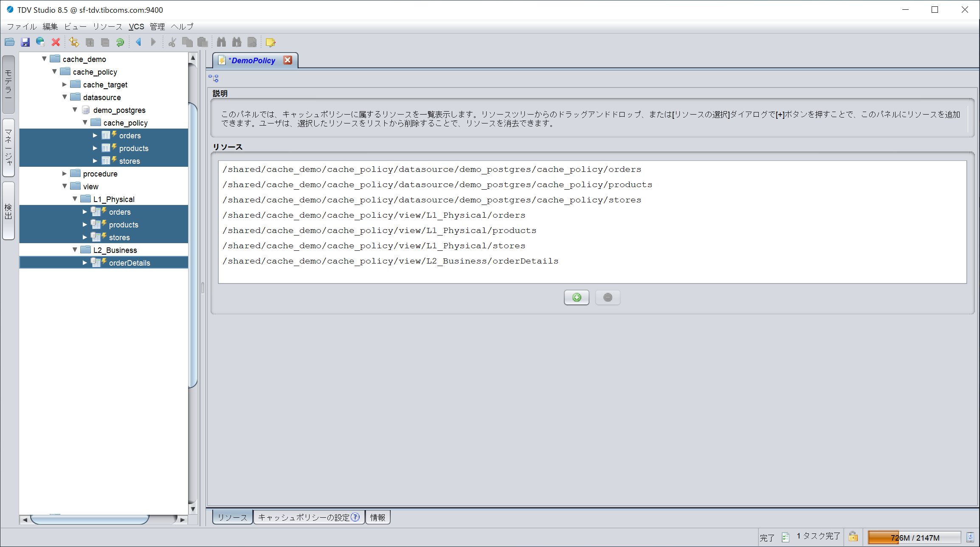This screenshot has width=980, height=547.
Task: Click the gray minus remove resource button
Action: pyautogui.click(x=608, y=297)
